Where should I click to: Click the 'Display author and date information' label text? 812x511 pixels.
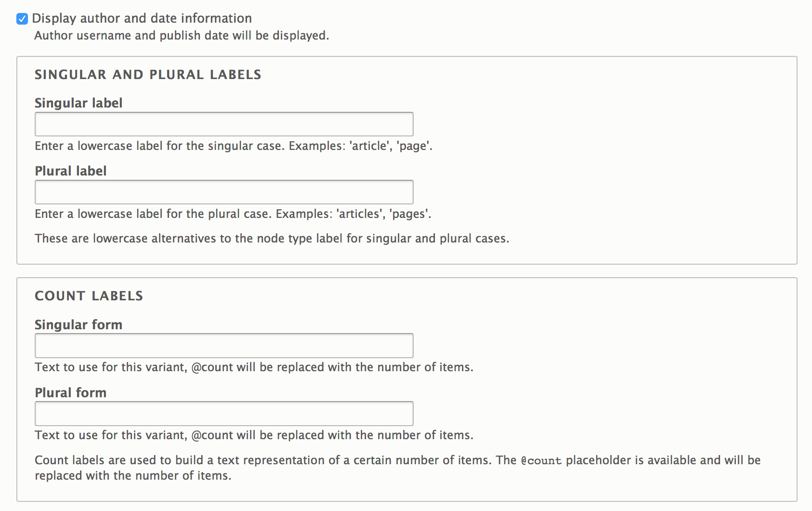tap(142, 18)
